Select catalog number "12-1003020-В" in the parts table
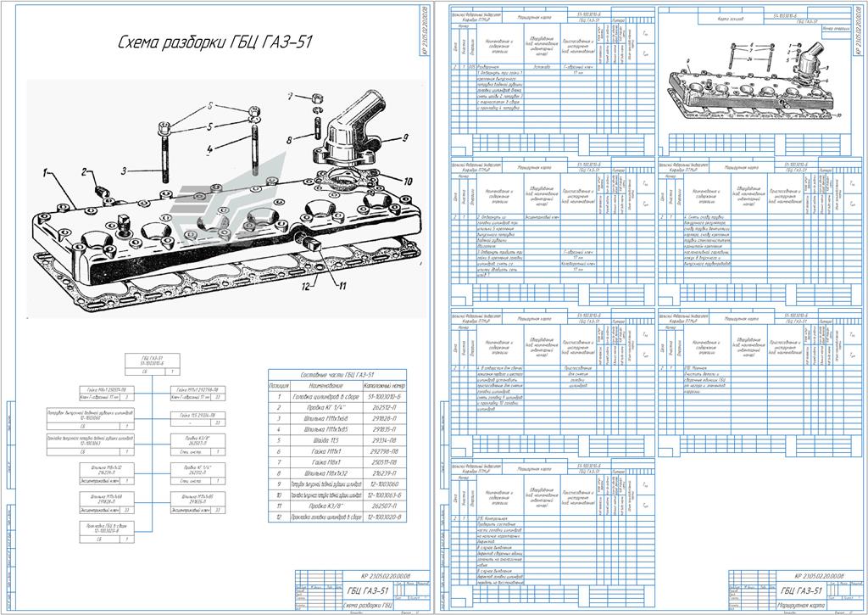The width and height of the screenshot is (868, 615). pos(385,517)
